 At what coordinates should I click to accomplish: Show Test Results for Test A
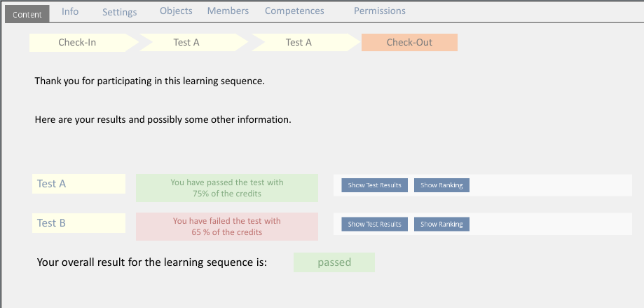point(374,185)
